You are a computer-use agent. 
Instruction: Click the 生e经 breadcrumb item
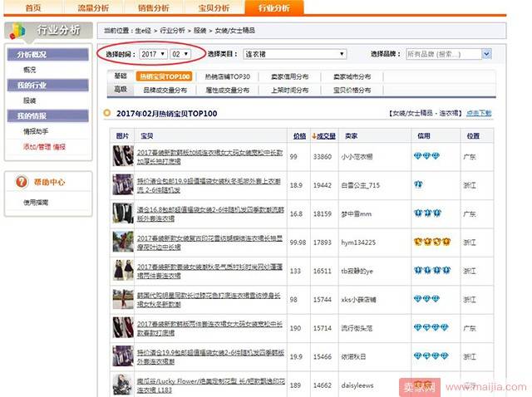point(143,31)
